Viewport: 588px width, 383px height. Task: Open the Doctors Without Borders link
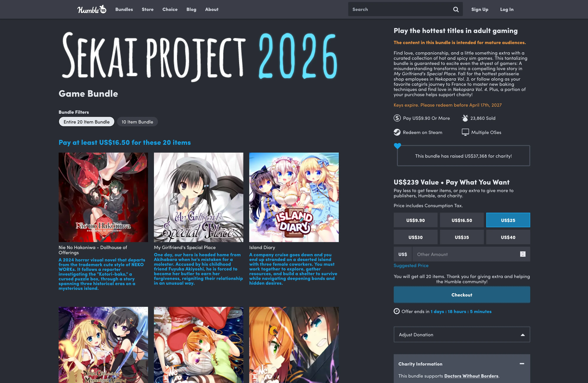pos(471,376)
